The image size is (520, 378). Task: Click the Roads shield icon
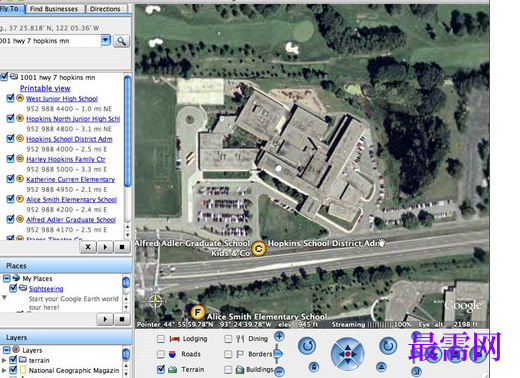172,354
